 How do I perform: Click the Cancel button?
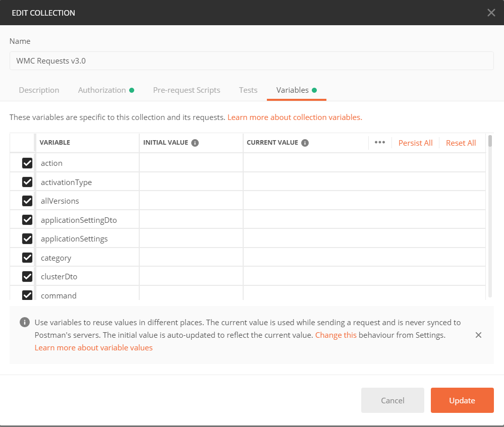tap(393, 400)
